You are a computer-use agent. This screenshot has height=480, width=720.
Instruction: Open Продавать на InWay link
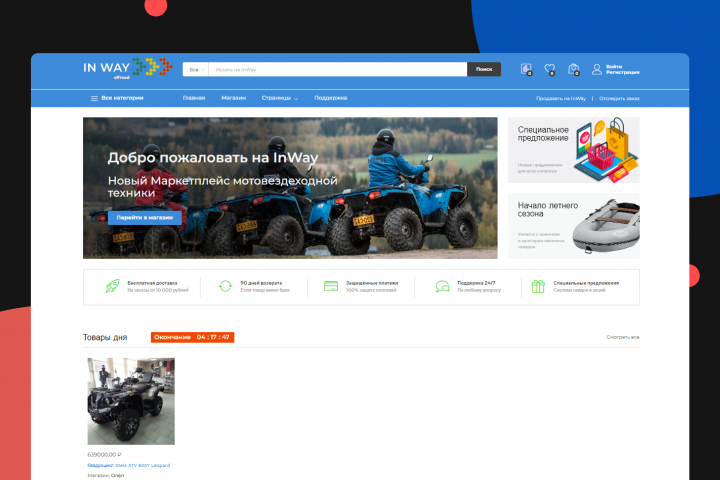point(561,98)
